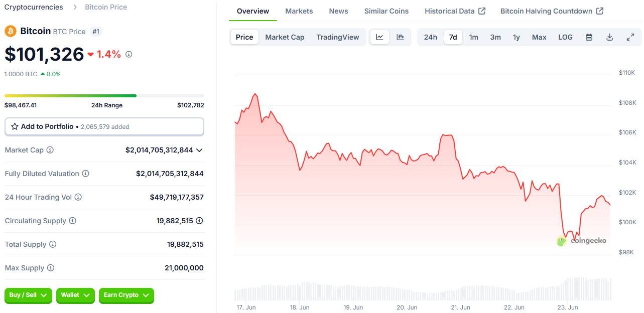This screenshot has height=313, width=644.
Task: Select the Max time range
Action: click(x=539, y=37)
